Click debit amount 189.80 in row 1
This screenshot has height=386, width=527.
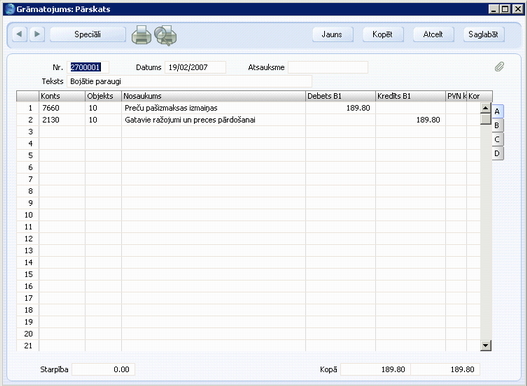[x=340, y=108]
